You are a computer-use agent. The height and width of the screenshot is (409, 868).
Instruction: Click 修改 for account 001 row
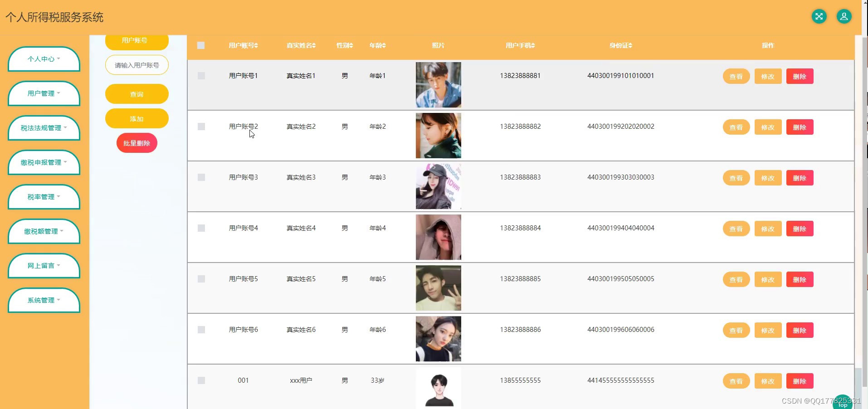point(768,381)
